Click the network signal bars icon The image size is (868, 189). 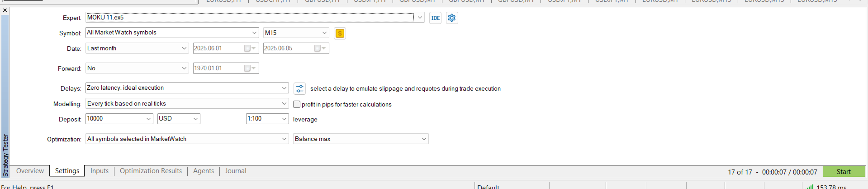coord(810,186)
